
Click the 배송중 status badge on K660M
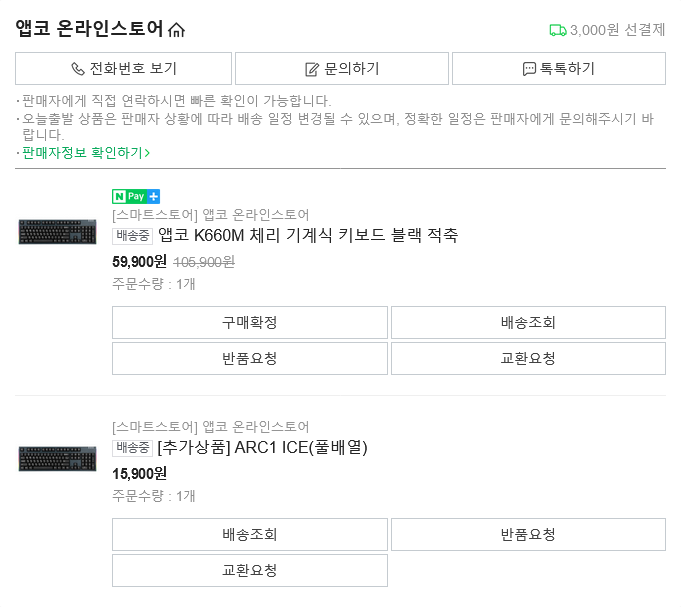pos(133,236)
